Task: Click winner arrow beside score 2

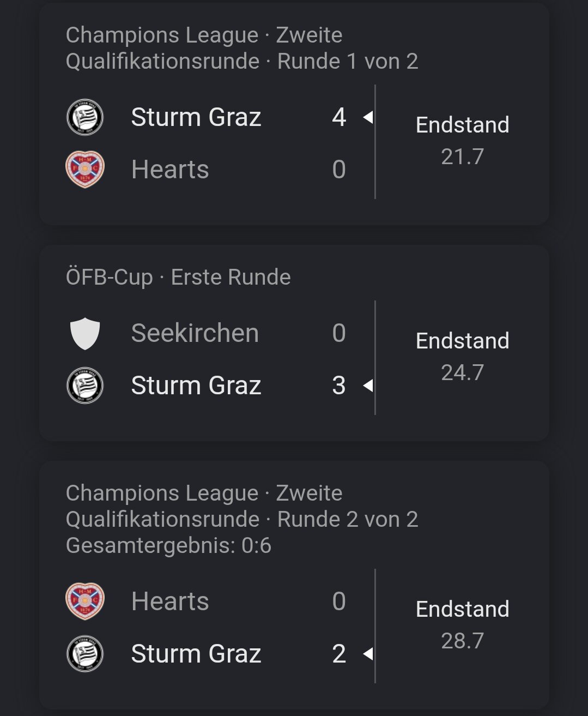Action: (368, 653)
